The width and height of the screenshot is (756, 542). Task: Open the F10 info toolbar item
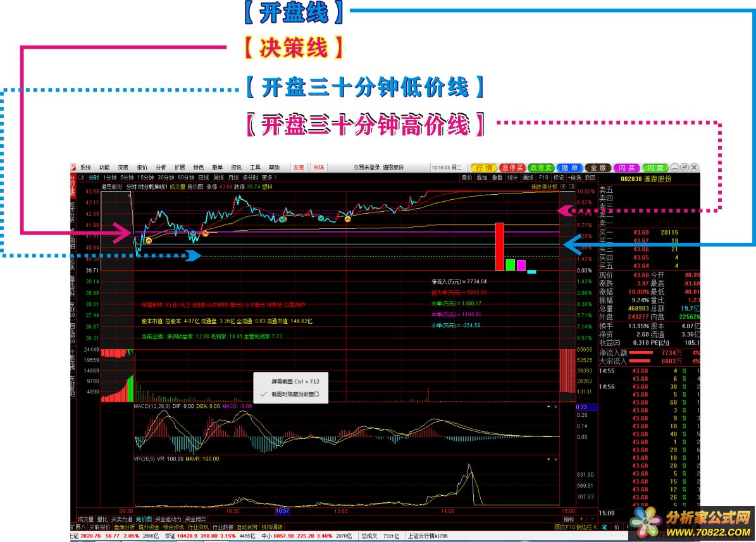(543, 178)
